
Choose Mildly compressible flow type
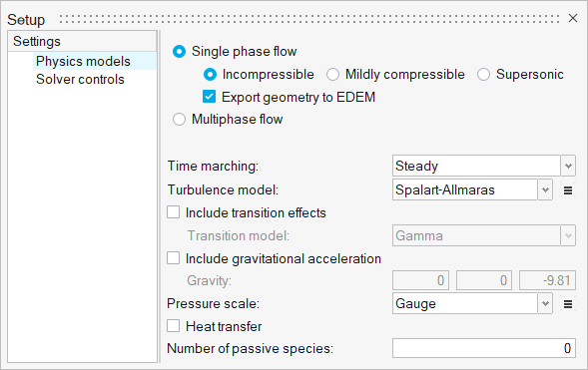(332, 74)
